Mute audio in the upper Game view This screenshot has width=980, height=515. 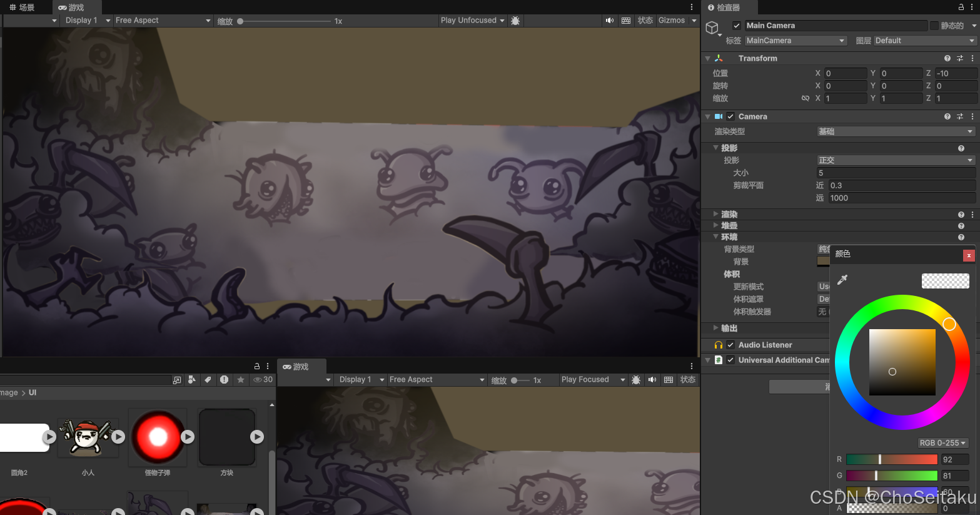610,21
